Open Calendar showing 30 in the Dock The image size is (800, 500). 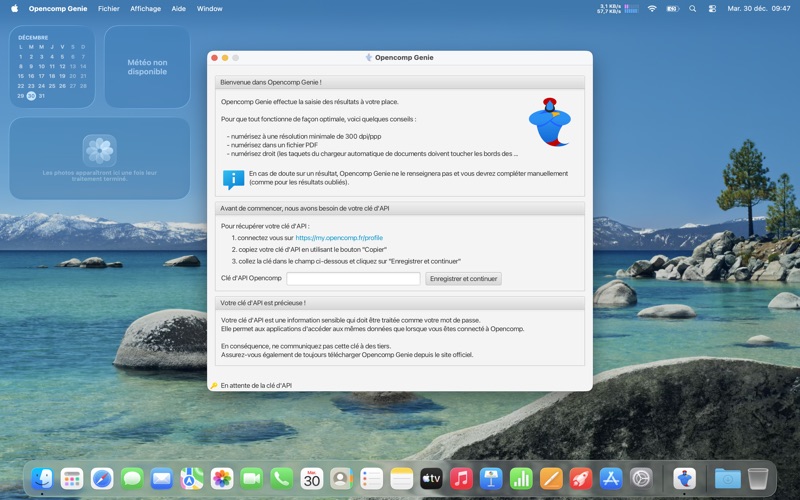coord(312,479)
